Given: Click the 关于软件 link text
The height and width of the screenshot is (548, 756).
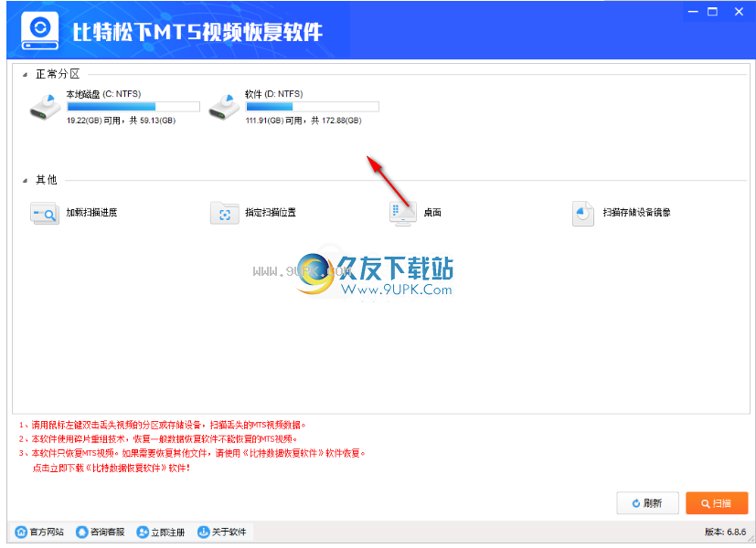Looking at the screenshot, I should tap(229, 532).
